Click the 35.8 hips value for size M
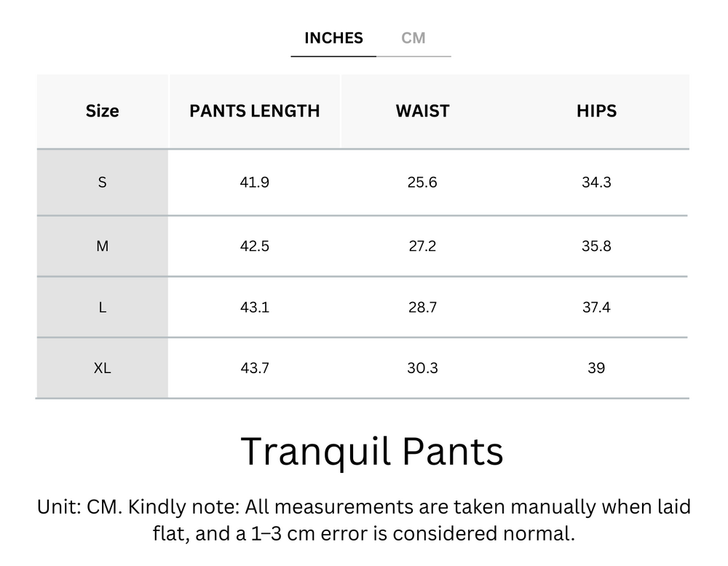728x566 pixels. pyautogui.click(x=596, y=245)
